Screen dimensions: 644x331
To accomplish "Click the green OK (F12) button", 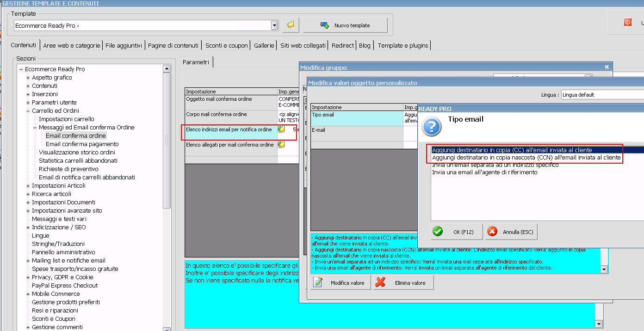I will (457, 232).
